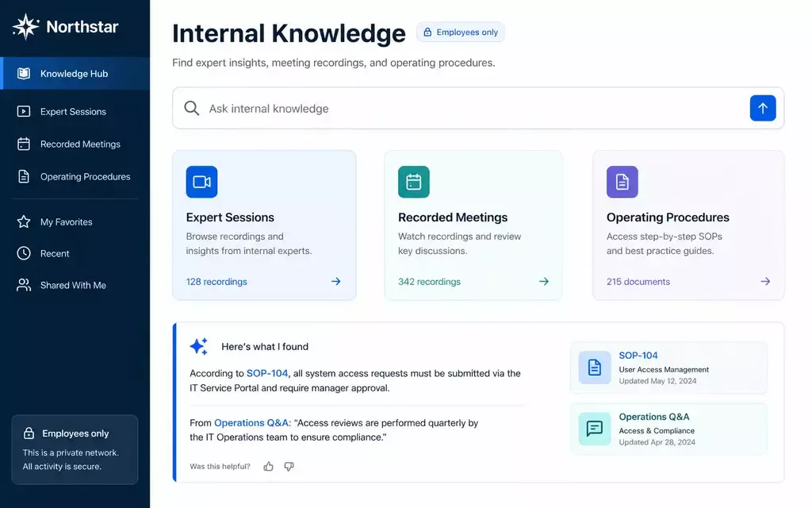812x508 pixels.
Task: Click arrow on Operating Procedures card
Action: pos(765,282)
